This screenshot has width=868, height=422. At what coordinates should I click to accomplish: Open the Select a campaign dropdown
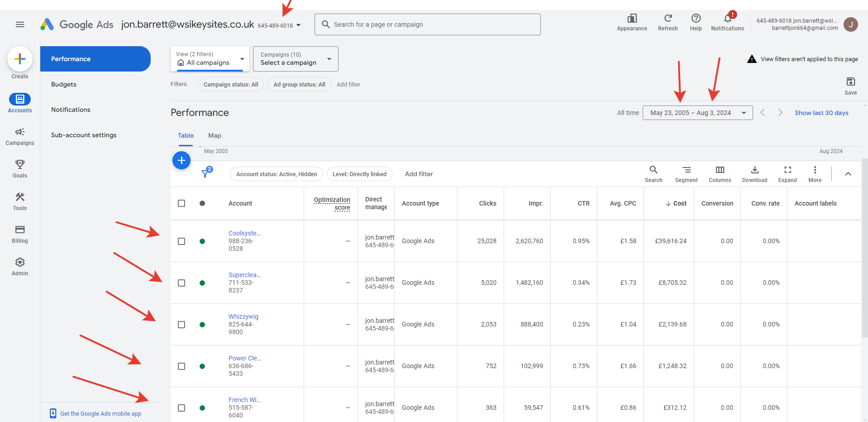(x=296, y=59)
